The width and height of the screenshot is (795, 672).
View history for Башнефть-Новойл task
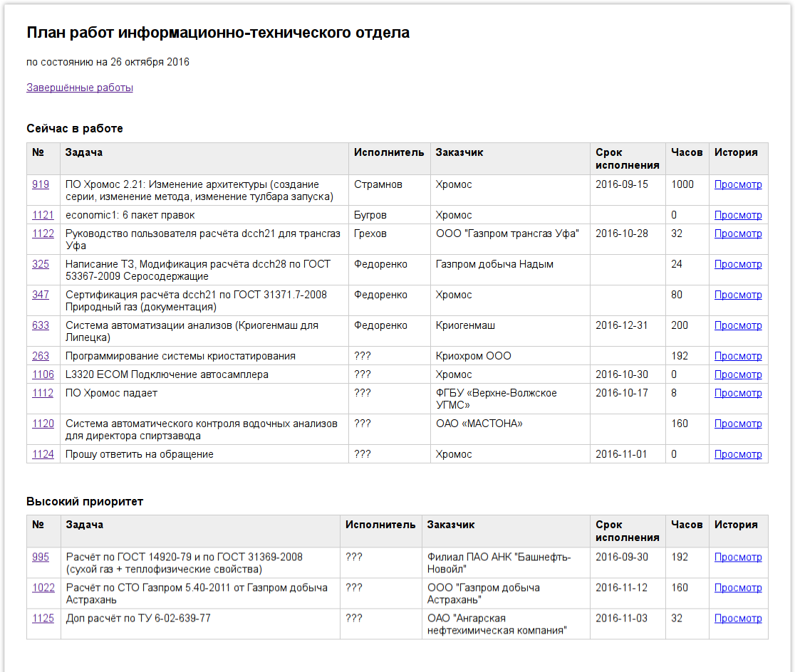(738, 557)
